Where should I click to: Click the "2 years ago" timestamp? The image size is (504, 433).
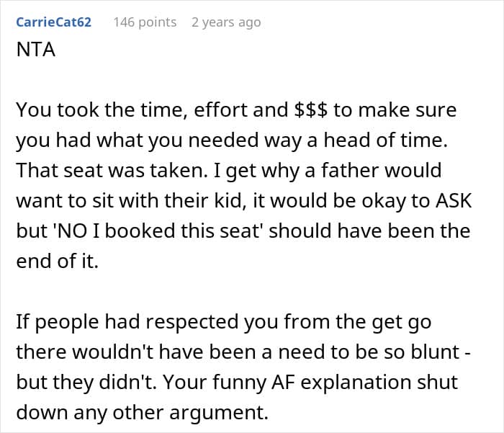(x=226, y=22)
